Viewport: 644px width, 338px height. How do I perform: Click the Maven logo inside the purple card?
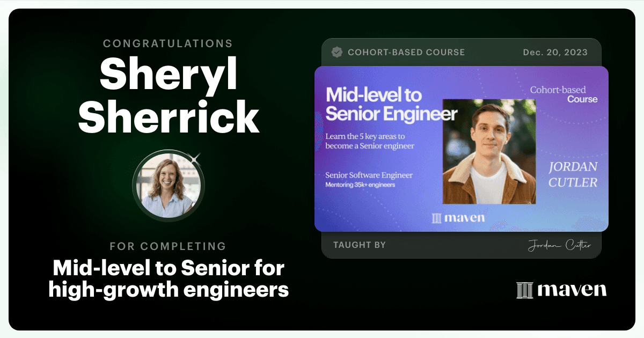click(458, 217)
